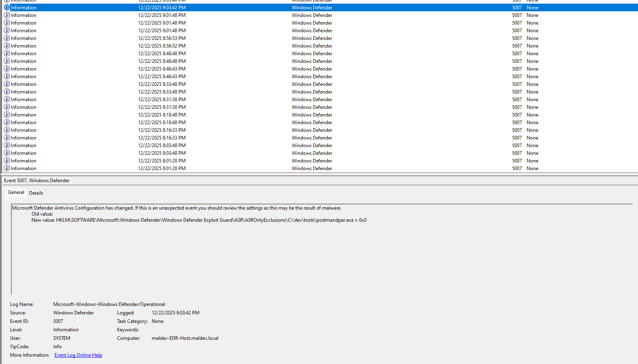
Task: Click the info icon on the 8:56:52 PM event
Action: [x=7, y=46]
